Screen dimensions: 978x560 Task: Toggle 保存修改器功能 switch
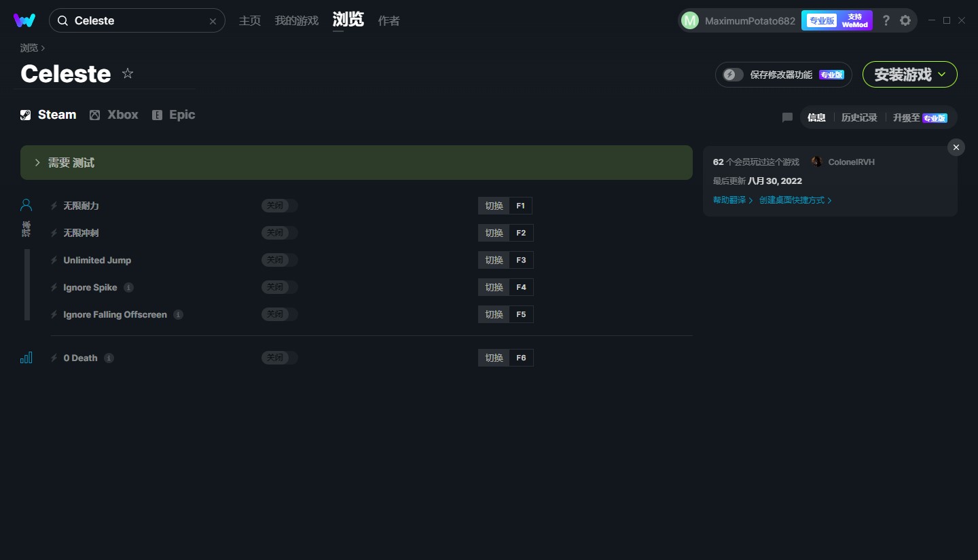733,75
